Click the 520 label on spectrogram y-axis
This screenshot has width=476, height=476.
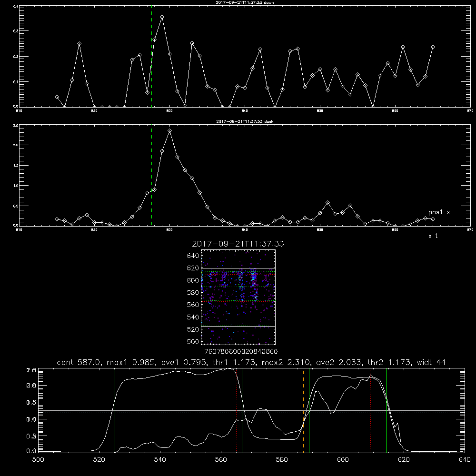193,329
